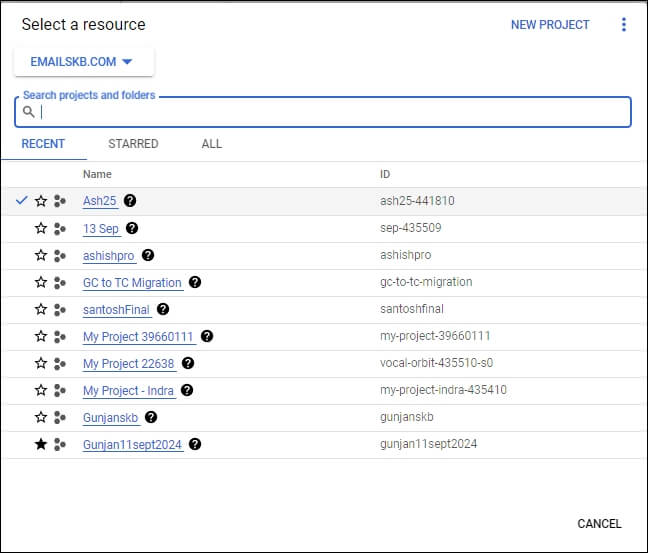This screenshot has width=648, height=553.
Task: Click project type icon in My Project 39660111 row
Action: point(60,337)
